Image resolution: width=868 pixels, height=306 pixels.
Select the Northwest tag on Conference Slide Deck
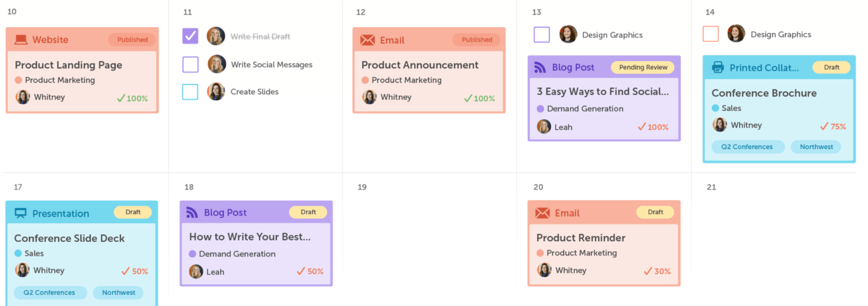pyautogui.click(x=119, y=292)
